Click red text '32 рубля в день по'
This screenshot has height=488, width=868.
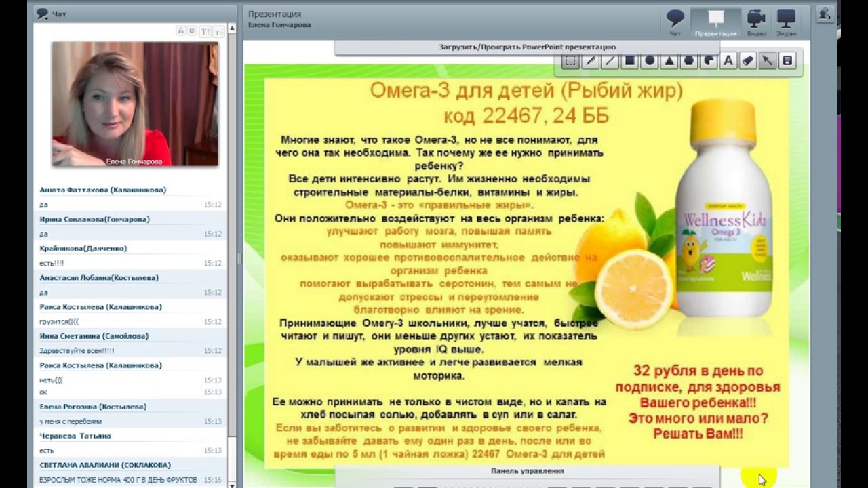tap(698, 371)
